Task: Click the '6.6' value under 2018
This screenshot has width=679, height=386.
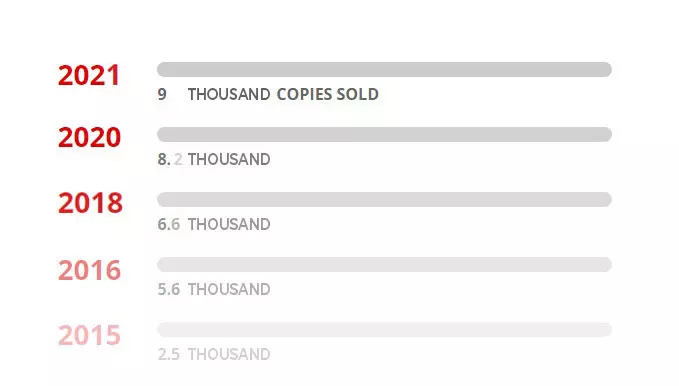Action: (169, 224)
